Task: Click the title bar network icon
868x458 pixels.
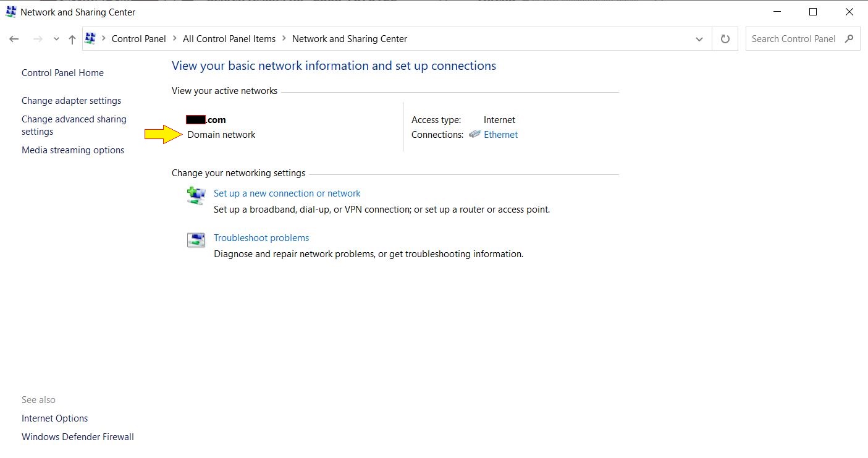Action: (x=10, y=12)
